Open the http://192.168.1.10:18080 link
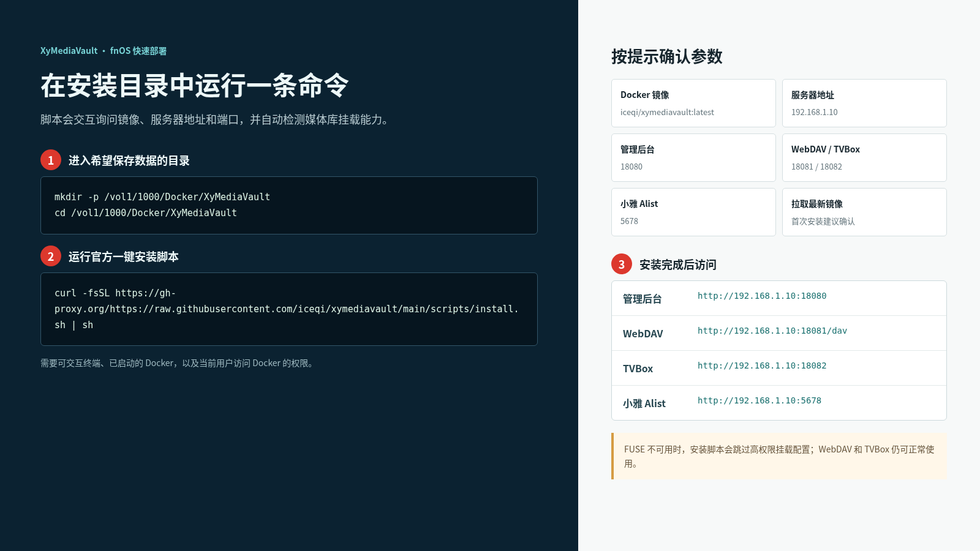980x551 pixels. coord(762,296)
